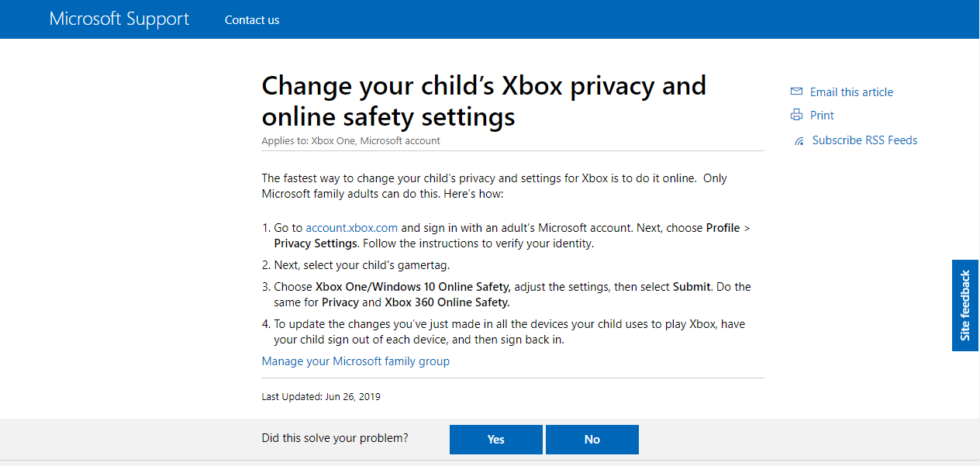Click the bold Xbox One/Windows 10 Online Safety text
The height and width of the screenshot is (466, 980).
[412, 287]
